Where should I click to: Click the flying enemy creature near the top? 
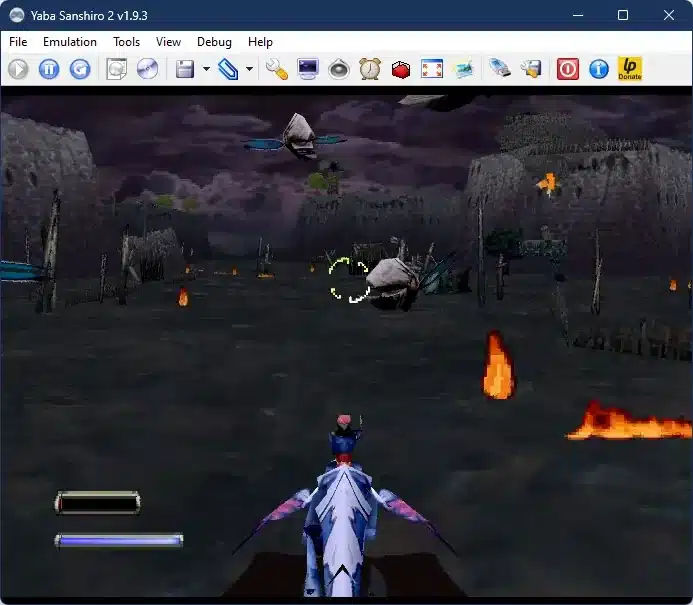(295, 137)
